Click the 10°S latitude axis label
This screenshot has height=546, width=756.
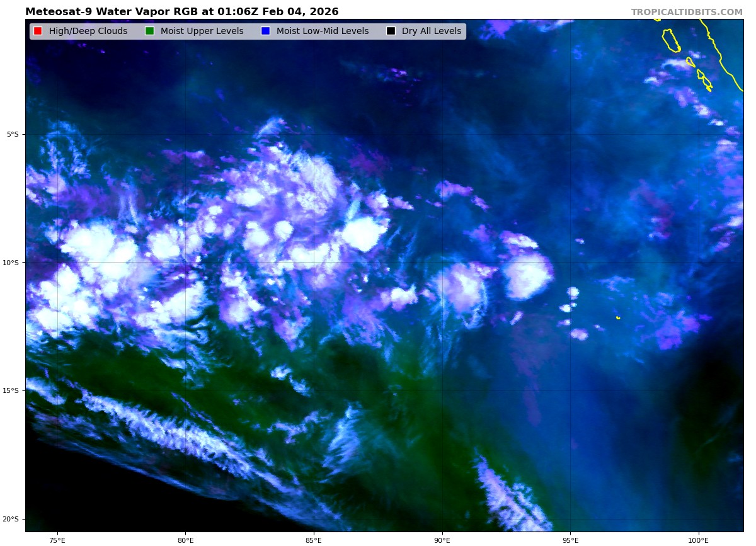click(x=11, y=263)
